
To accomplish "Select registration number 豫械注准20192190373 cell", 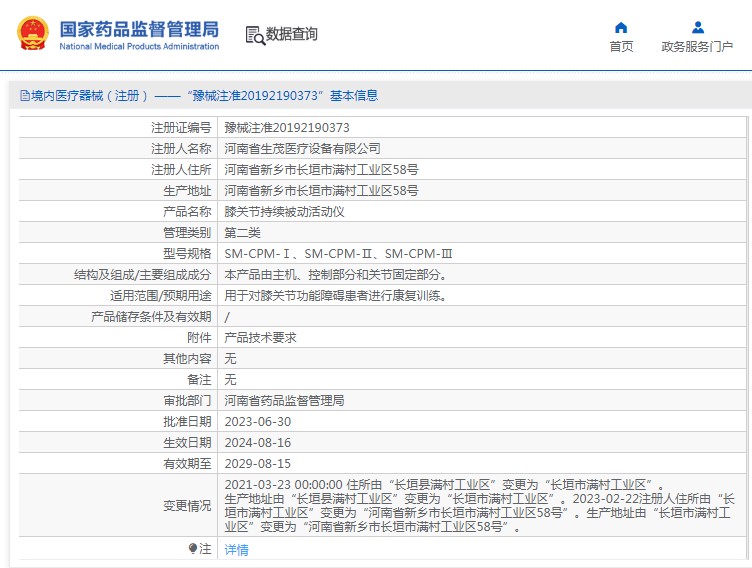I will (287, 128).
